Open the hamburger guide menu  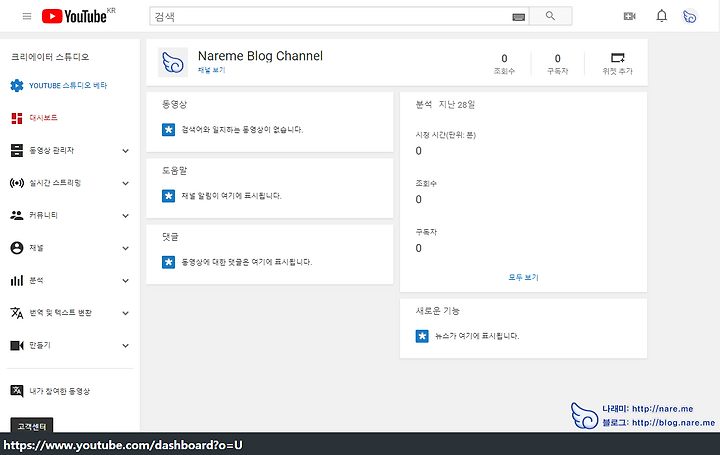click(x=27, y=17)
